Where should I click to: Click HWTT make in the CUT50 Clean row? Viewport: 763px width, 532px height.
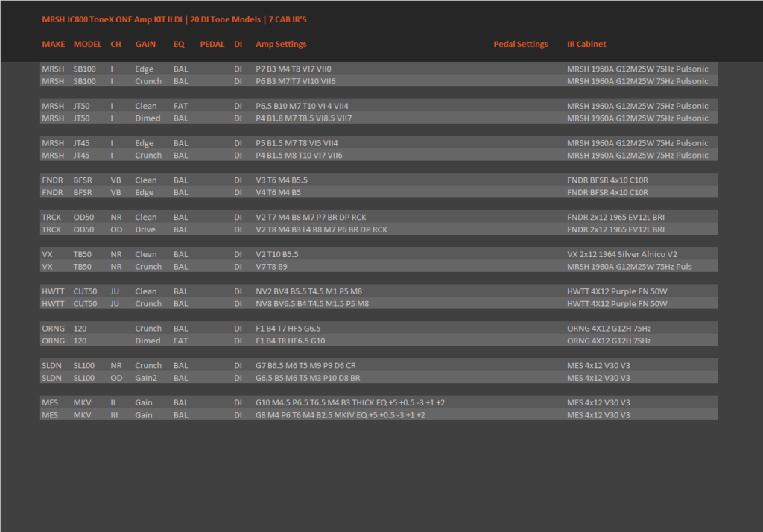pos(53,291)
